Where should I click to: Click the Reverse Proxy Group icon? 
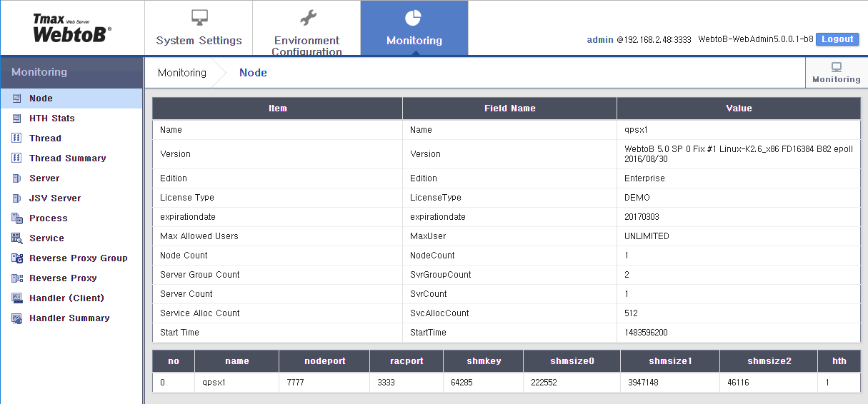(17, 258)
